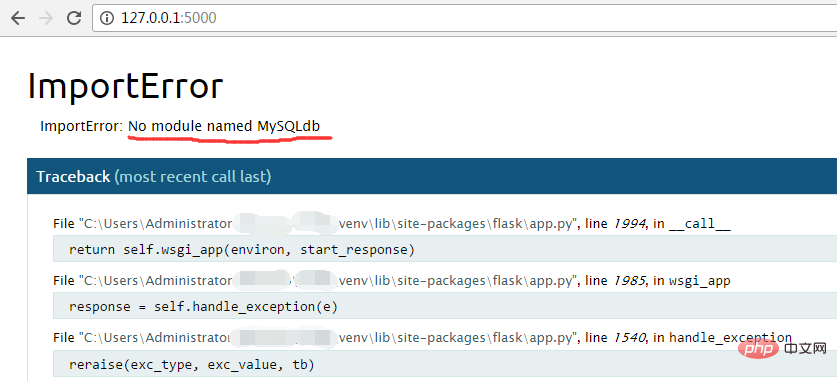The image size is (837, 381).
Task: Focus the address bar showing 127.0.0.1:5000
Action: [x=464, y=18]
